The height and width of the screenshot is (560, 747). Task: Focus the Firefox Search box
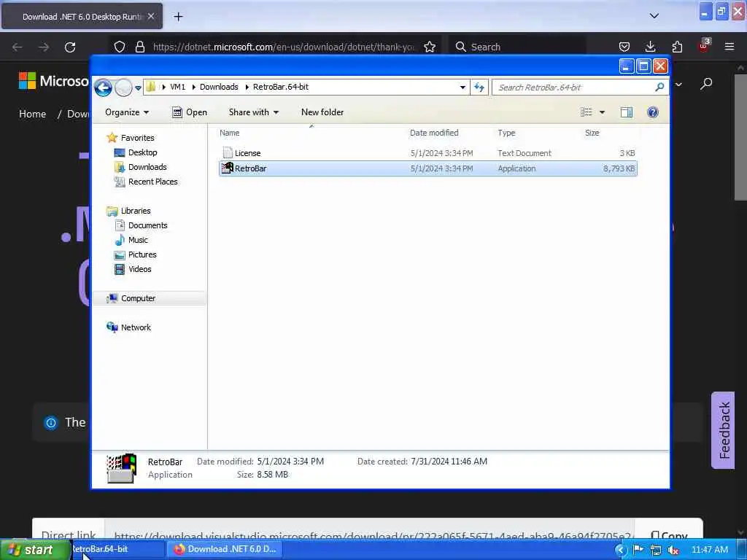[517, 47]
